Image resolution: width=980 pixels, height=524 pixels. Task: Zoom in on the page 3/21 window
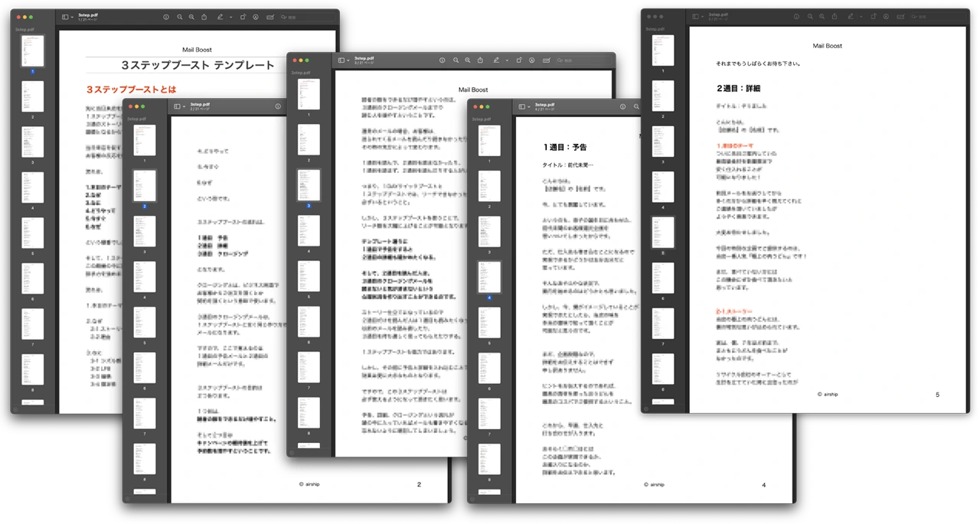coord(467,60)
